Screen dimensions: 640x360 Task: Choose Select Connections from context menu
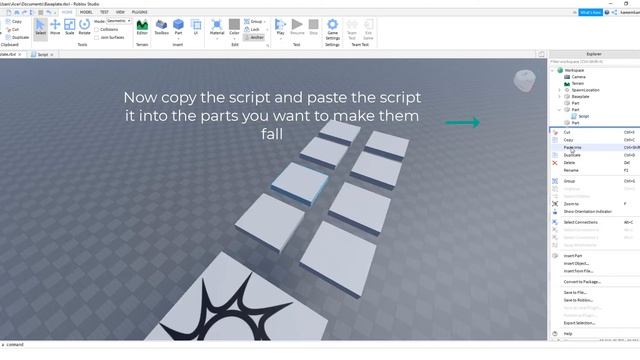click(595, 222)
